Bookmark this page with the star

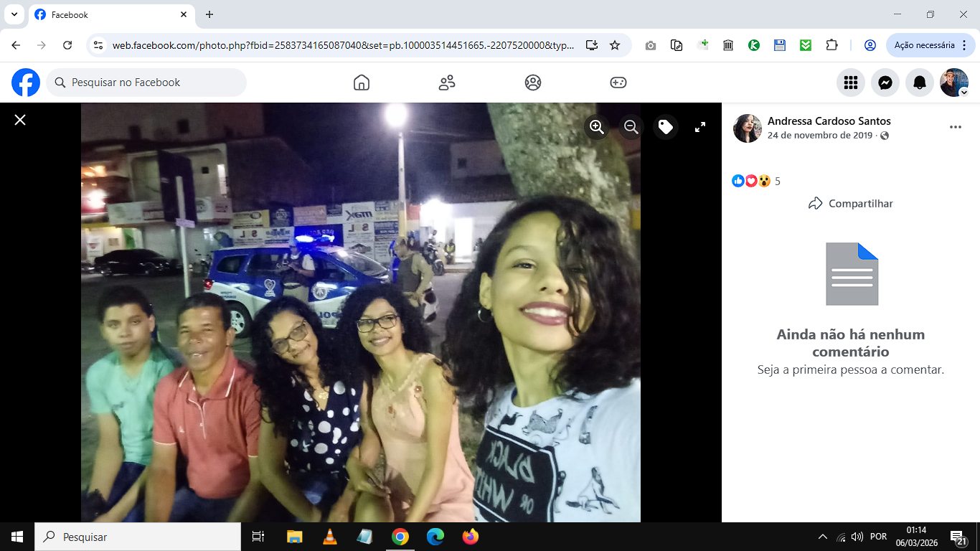615,45
